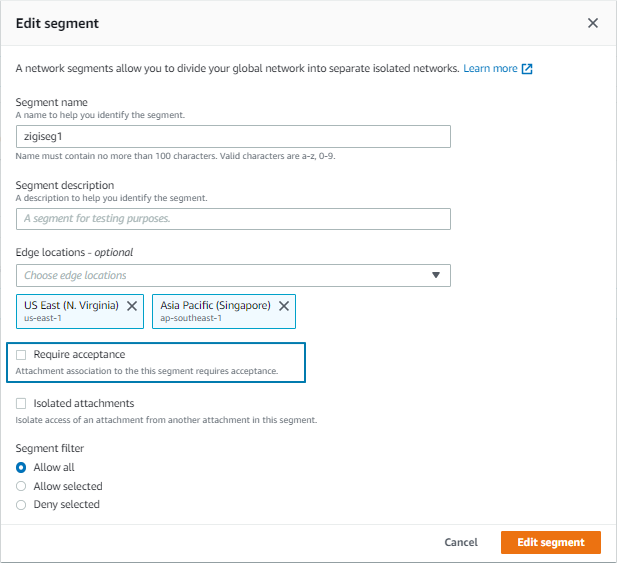This screenshot has height=563, width=617.
Task: Remove the Asia Pacific (Singapore) edge location
Action: pyautogui.click(x=284, y=306)
